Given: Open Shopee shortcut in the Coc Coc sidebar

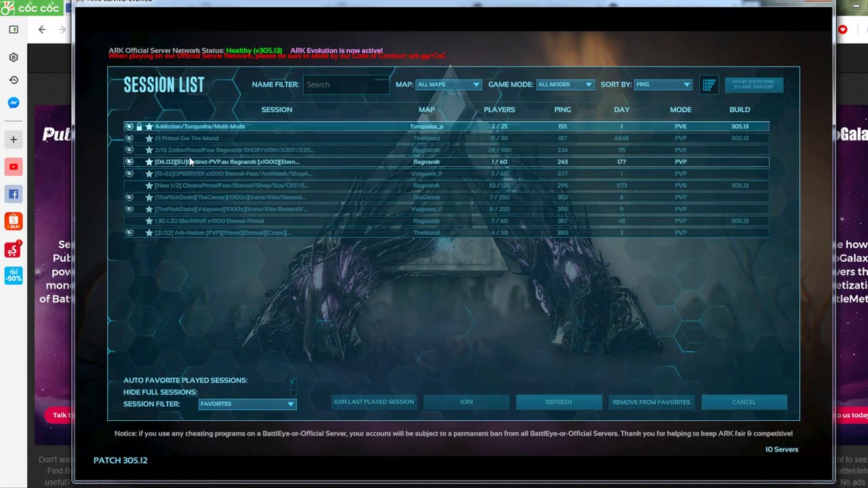Looking at the screenshot, I should click(x=14, y=222).
